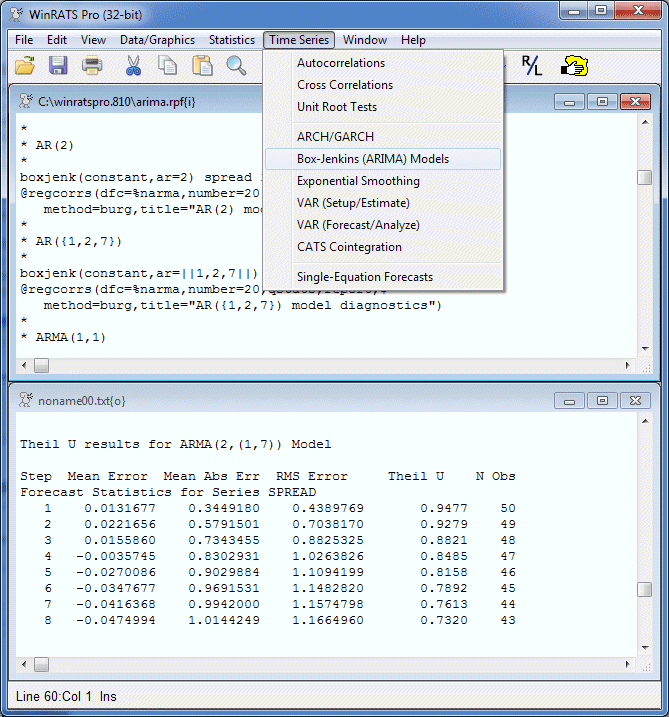Click the yellow pointing hand icon
This screenshot has height=717, width=669.
(574, 66)
